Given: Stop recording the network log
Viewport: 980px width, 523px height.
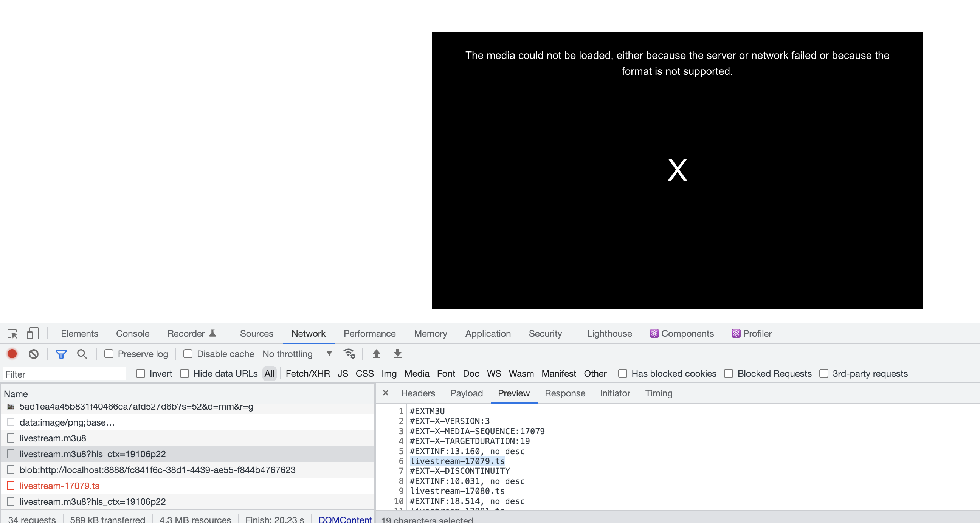Looking at the screenshot, I should (x=12, y=354).
